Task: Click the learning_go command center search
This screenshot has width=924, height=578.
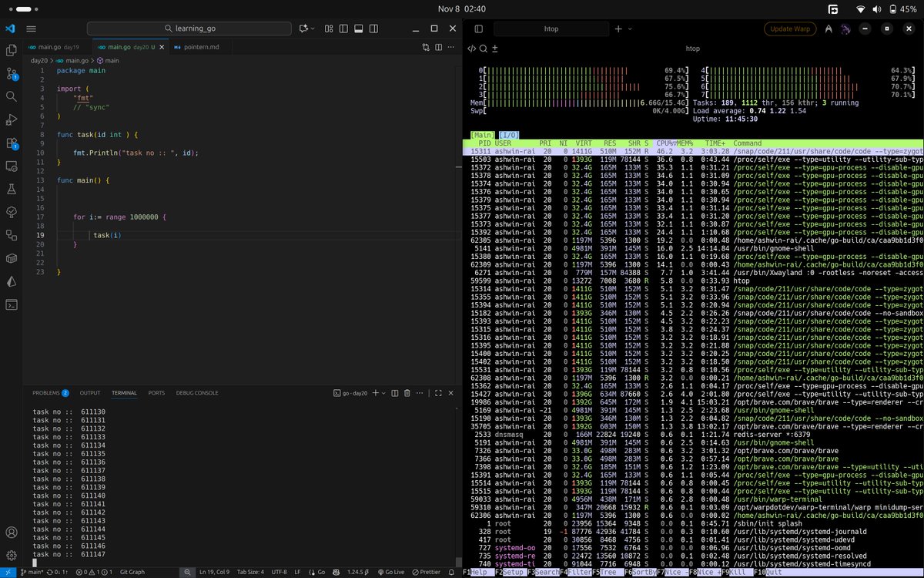Action: click(191, 29)
